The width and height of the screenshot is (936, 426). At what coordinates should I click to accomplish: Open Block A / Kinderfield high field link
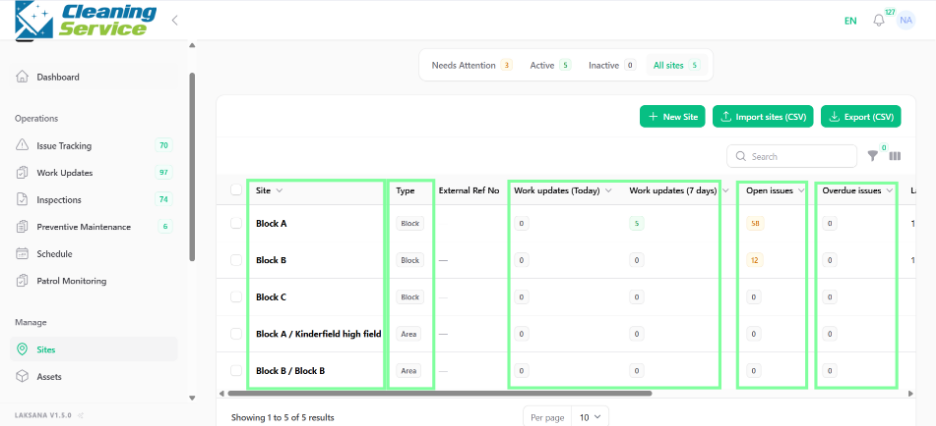318,334
